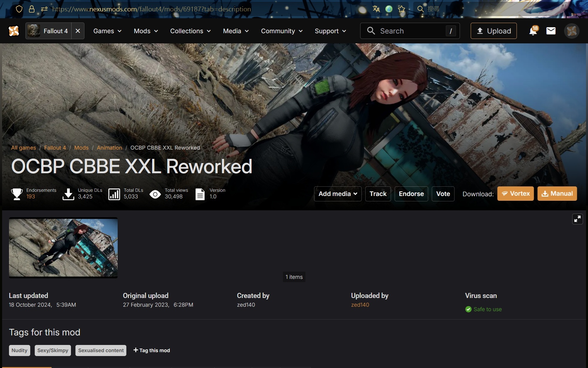
Task: Open the user profile avatar
Action: tap(572, 31)
